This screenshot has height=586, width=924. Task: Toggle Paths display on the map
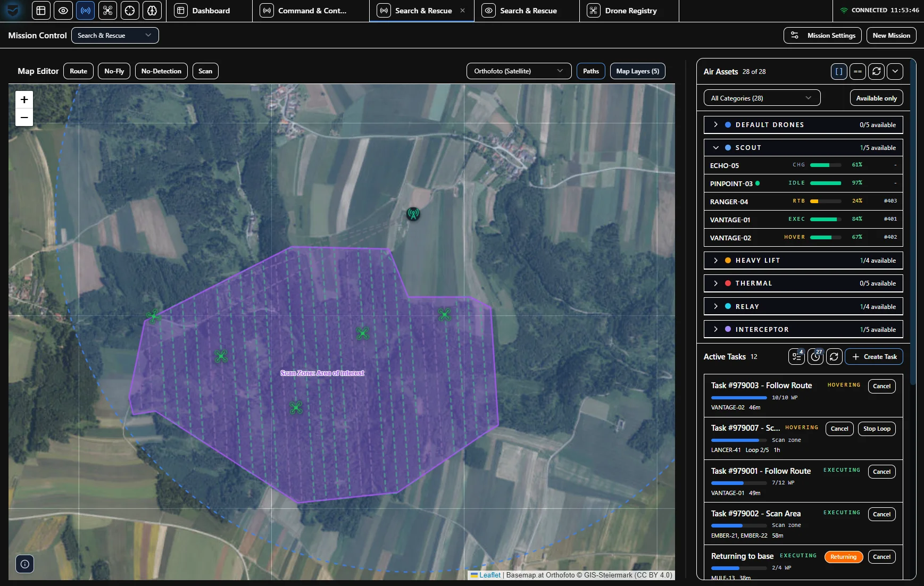591,71
